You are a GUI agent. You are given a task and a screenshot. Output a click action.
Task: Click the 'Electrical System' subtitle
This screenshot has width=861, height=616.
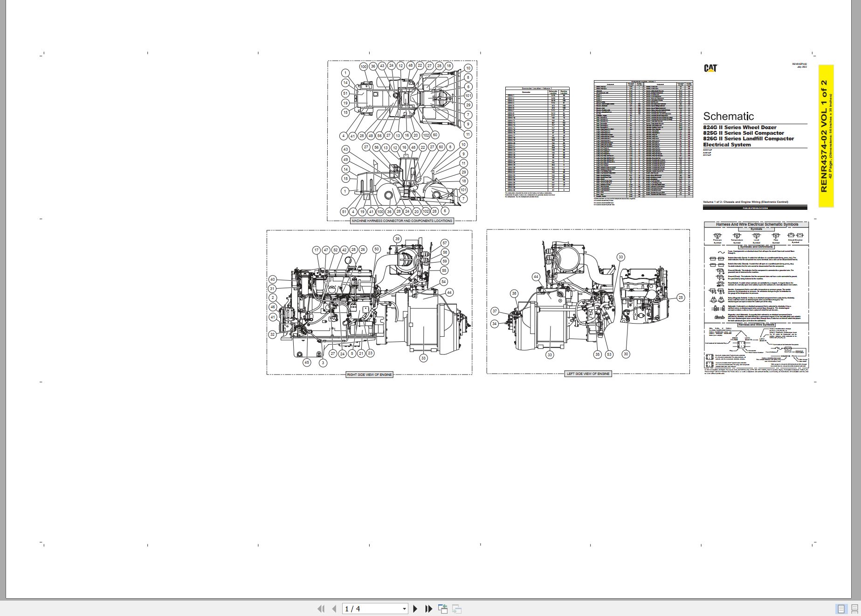(x=727, y=145)
